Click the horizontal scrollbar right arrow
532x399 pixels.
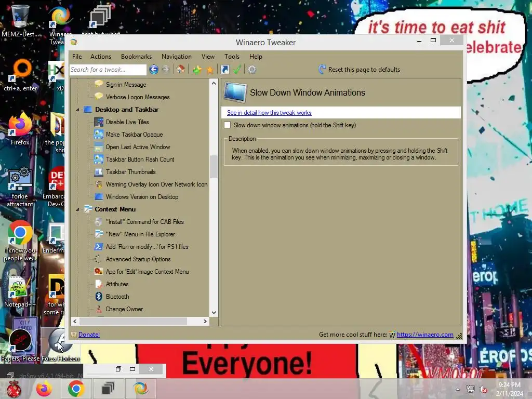pyautogui.click(x=205, y=321)
